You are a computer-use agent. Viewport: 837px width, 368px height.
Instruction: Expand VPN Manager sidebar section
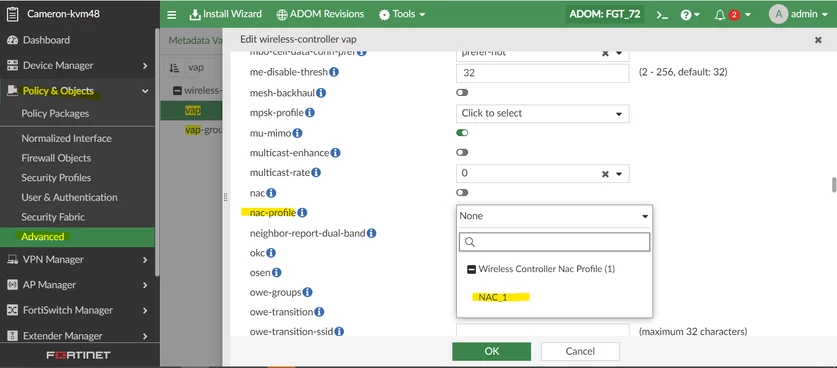pos(145,260)
